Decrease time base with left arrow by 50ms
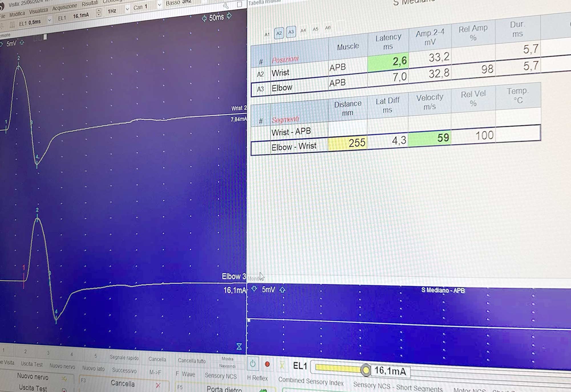The image size is (571, 392). point(204,19)
